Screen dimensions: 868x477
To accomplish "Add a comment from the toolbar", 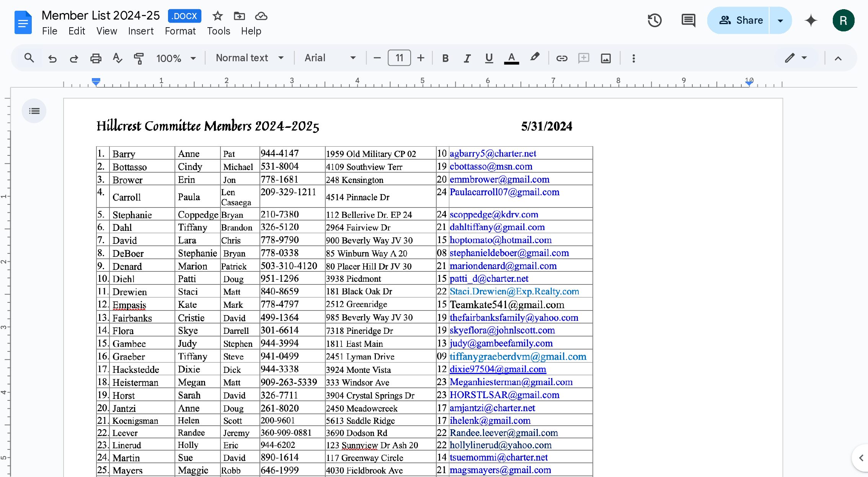I will [584, 58].
